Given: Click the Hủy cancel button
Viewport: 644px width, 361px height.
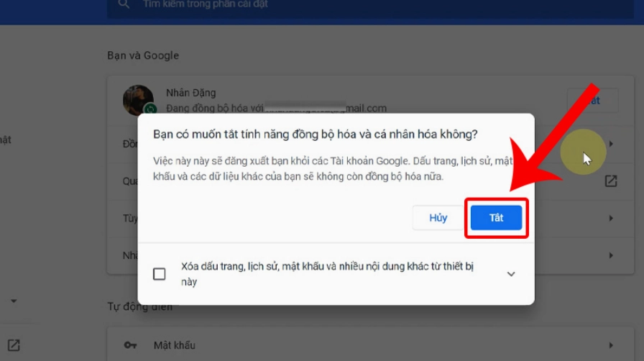Looking at the screenshot, I should coord(438,217).
